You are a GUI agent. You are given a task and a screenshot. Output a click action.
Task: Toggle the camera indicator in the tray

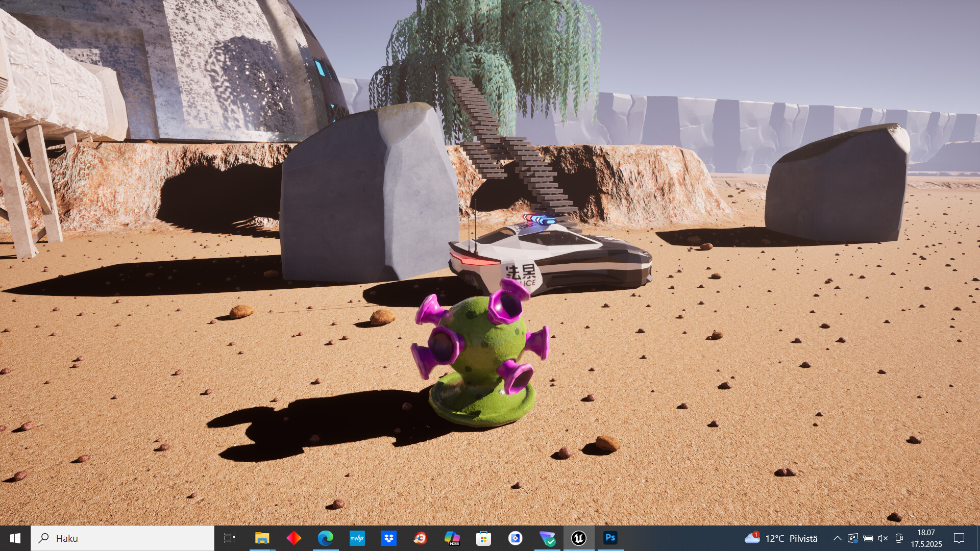pyautogui.click(x=898, y=538)
